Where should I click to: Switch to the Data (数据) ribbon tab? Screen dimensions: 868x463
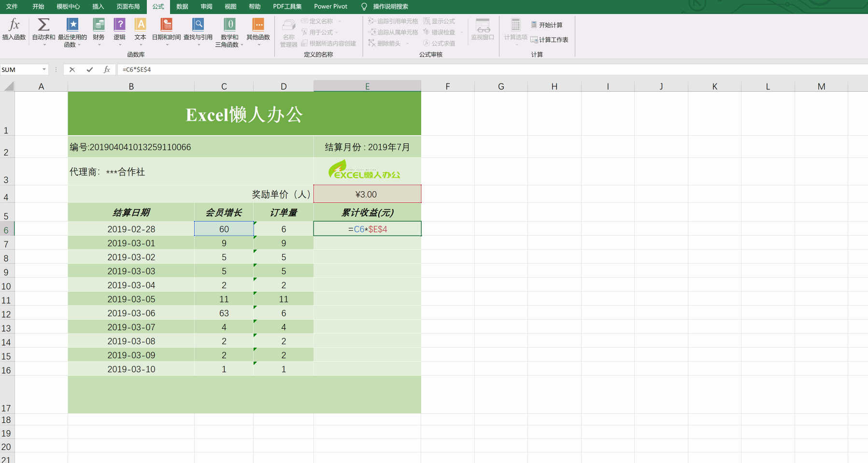click(x=182, y=7)
